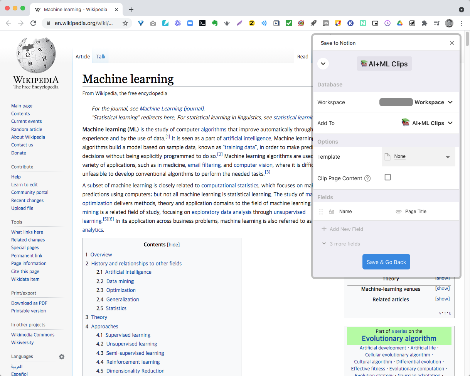Viewport: 470px width, 376px height.
Task: Open the Wikidata item link
Action: click(25, 279)
